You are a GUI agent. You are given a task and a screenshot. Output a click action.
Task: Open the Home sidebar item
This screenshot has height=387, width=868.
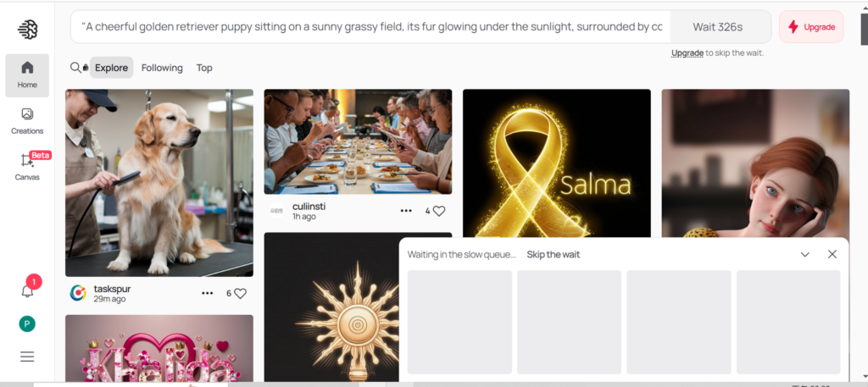[27, 75]
